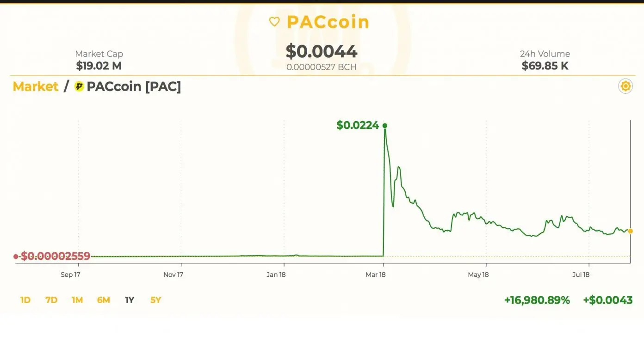Click the red low-price marker dot
Image resolution: width=644 pixels, height=342 pixels.
pyautogui.click(x=16, y=256)
